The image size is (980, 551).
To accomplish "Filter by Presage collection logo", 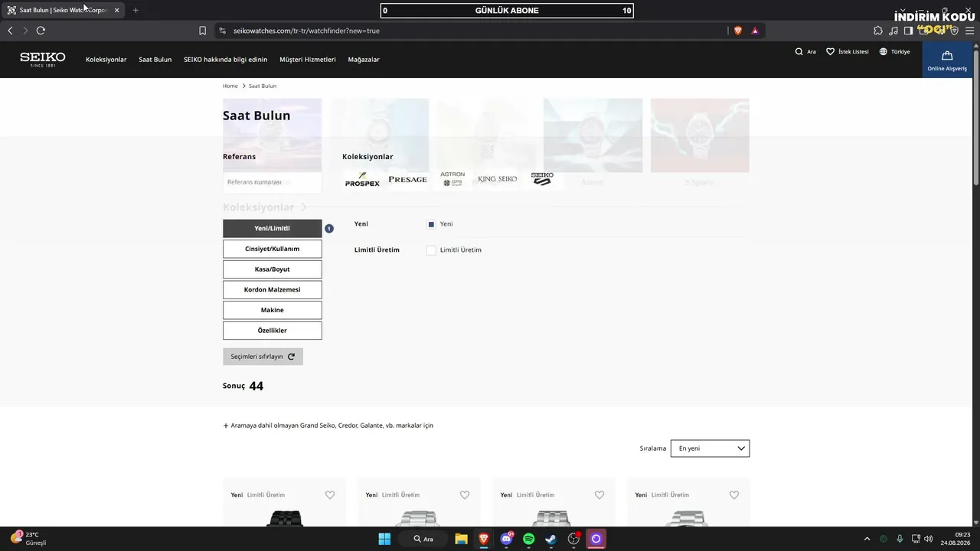I will tap(407, 180).
